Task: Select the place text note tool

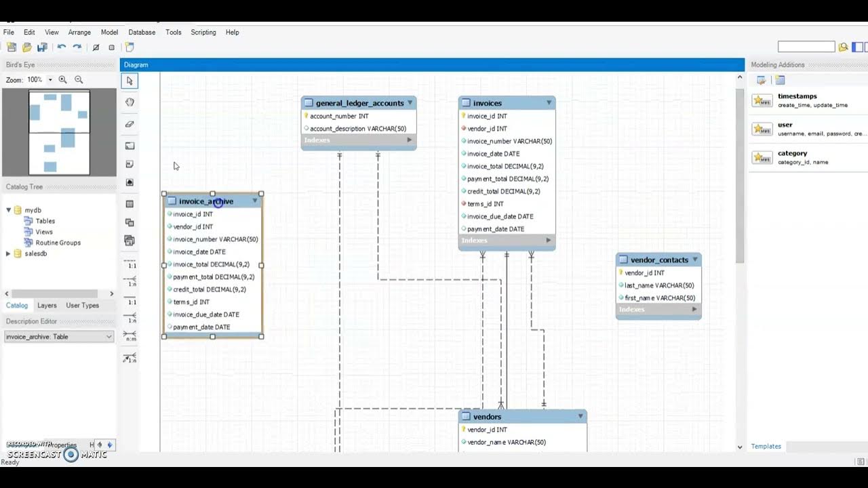Action: point(130,164)
